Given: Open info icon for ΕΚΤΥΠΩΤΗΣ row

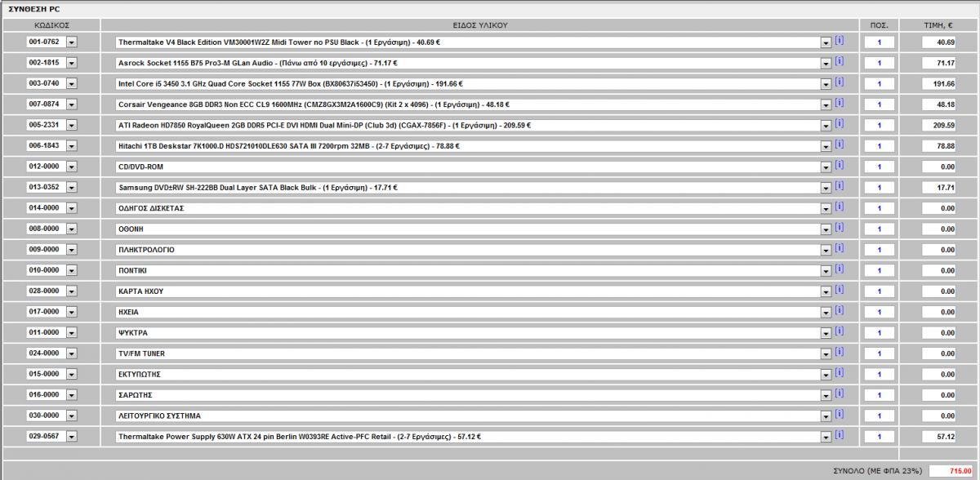Looking at the screenshot, I should point(839,372).
